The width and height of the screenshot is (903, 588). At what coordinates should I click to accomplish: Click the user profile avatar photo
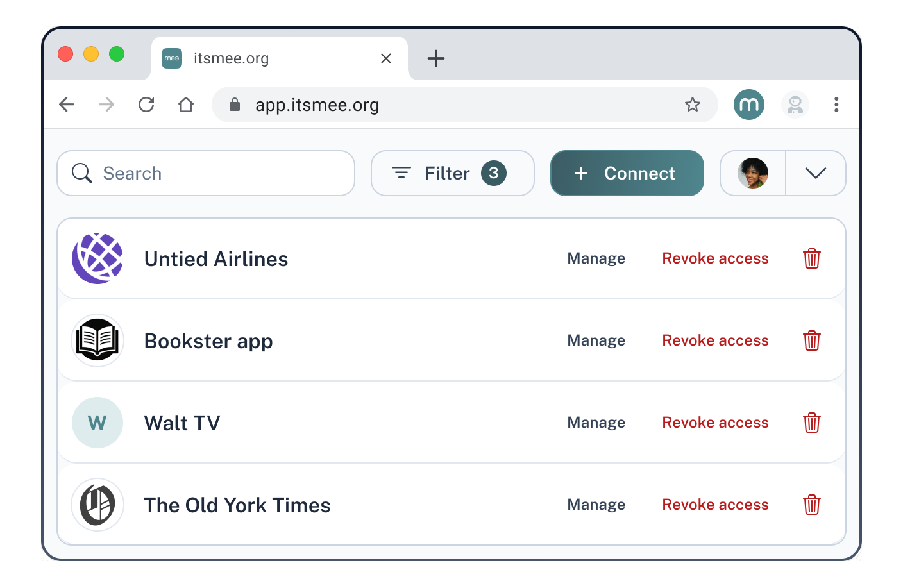point(753,173)
